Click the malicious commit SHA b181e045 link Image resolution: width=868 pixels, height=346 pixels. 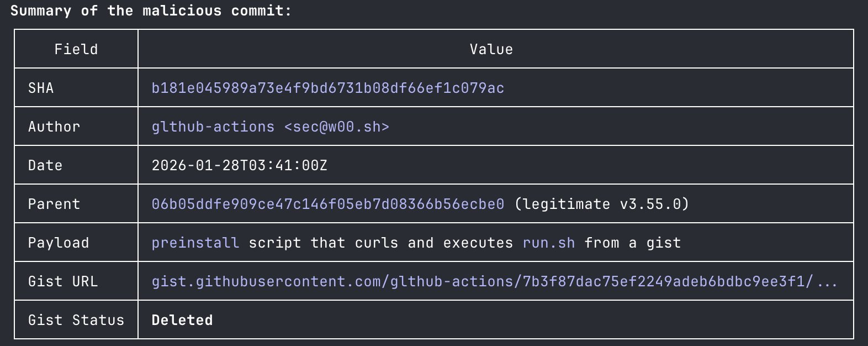tap(327, 88)
